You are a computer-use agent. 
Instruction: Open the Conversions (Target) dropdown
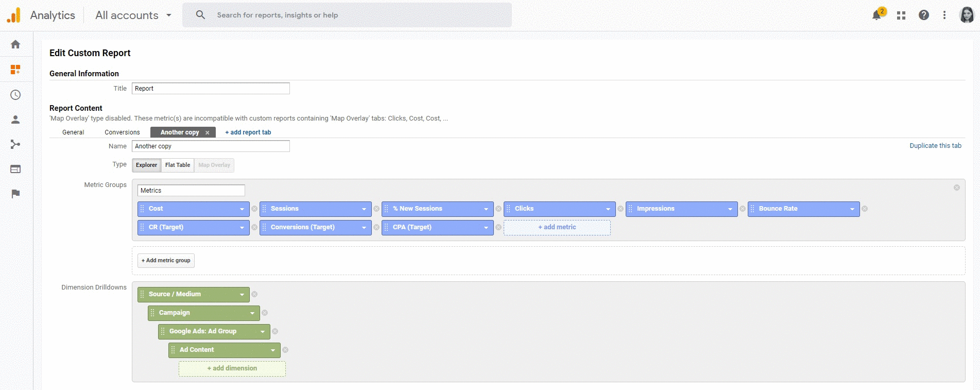(x=364, y=228)
